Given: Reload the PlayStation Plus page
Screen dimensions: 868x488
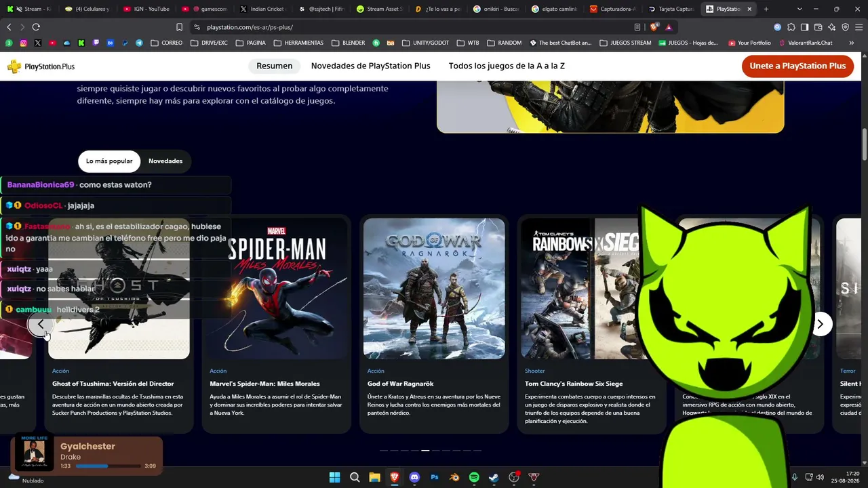Looking at the screenshot, I should tap(36, 27).
